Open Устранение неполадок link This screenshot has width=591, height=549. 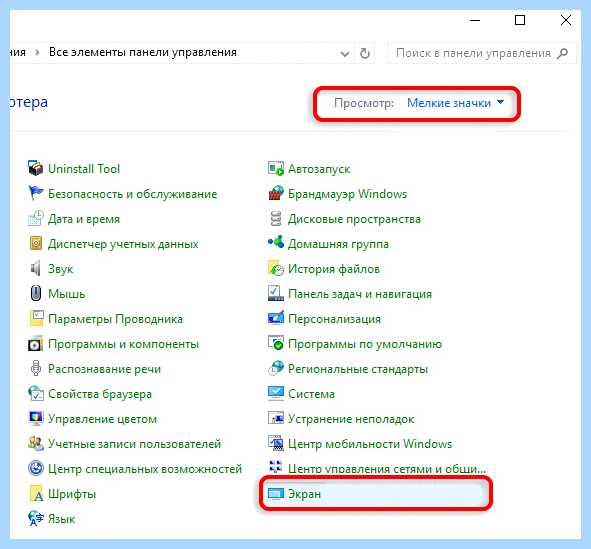351,419
